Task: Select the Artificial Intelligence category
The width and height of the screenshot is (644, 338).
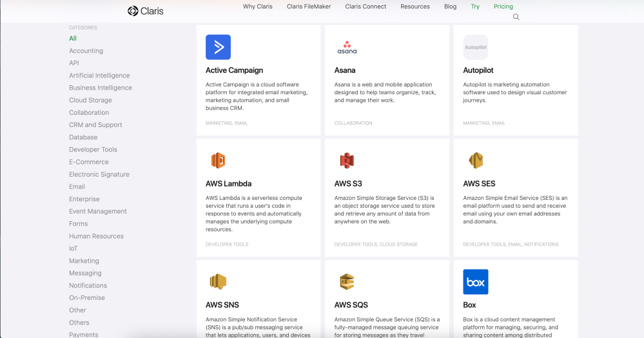Action: pos(99,75)
